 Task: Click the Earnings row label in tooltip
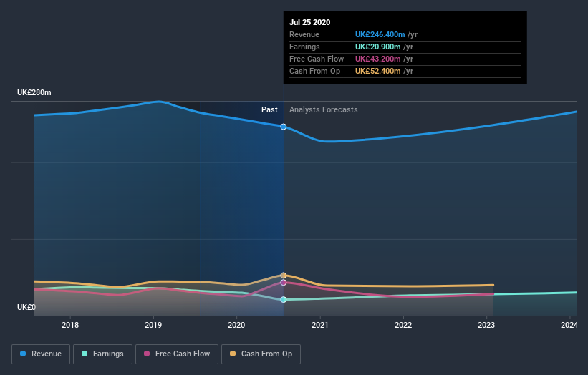coord(304,47)
